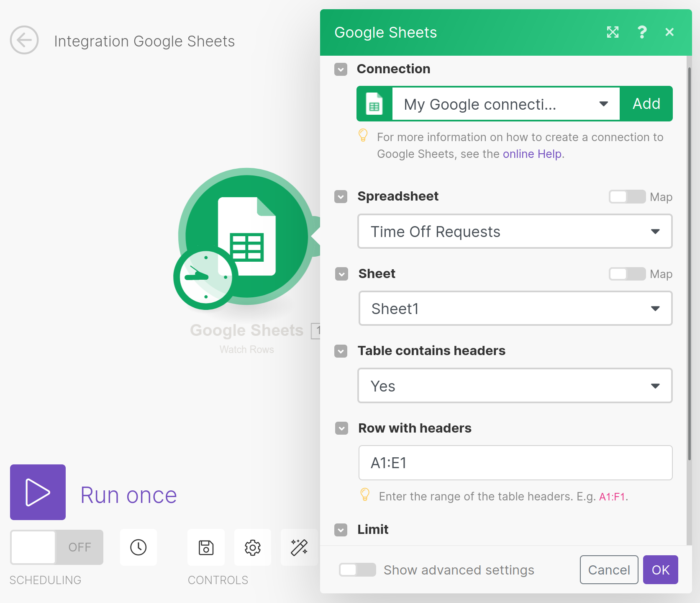Open the Sheet1 dropdown

515,309
